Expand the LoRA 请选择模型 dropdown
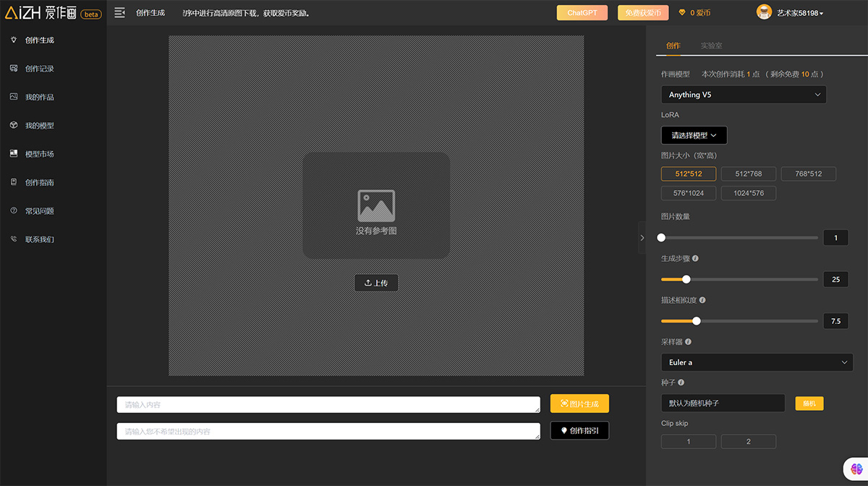This screenshot has width=868, height=486. (x=694, y=135)
